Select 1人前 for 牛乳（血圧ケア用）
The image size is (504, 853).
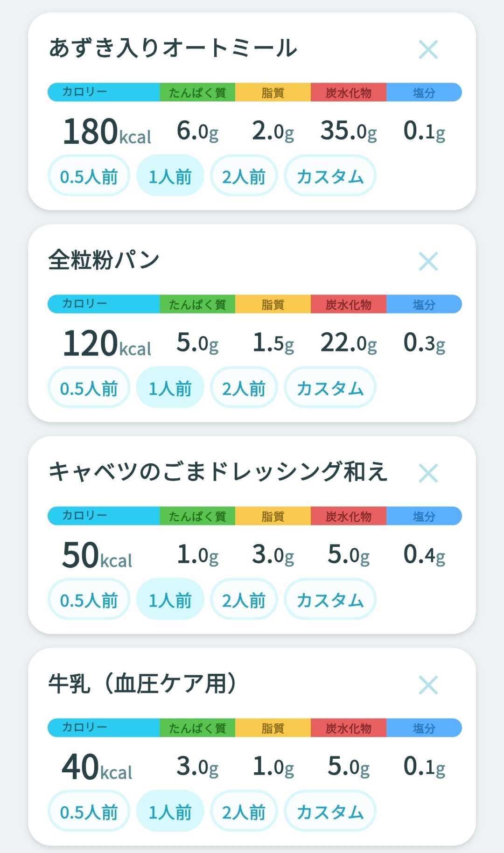point(170,811)
